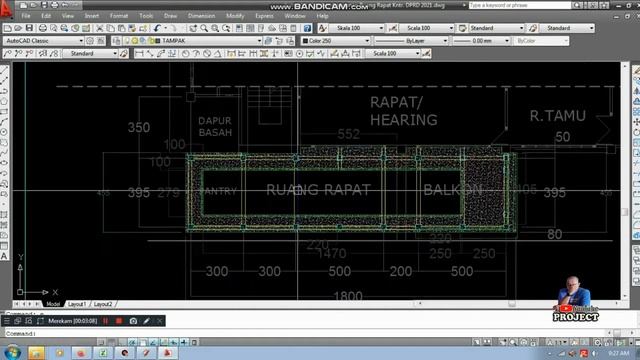Click the RUANG RAPAT label in drawing
Viewport: 640px width, 360px height.
tap(318, 190)
